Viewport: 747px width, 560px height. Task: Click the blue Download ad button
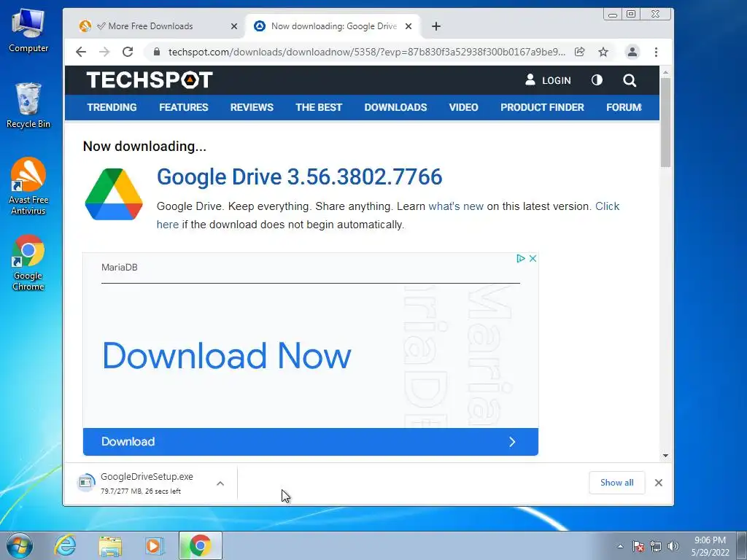click(x=311, y=441)
